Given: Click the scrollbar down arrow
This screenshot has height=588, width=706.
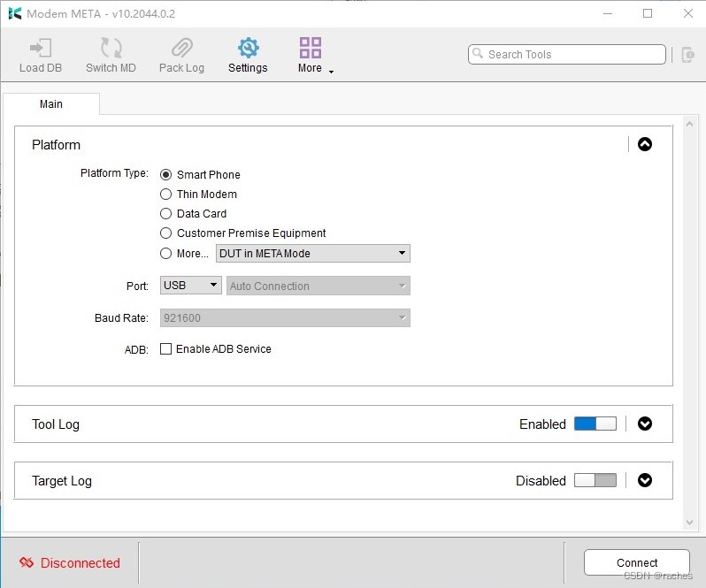Looking at the screenshot, I should pyautogui.click(x=689, y=522).
